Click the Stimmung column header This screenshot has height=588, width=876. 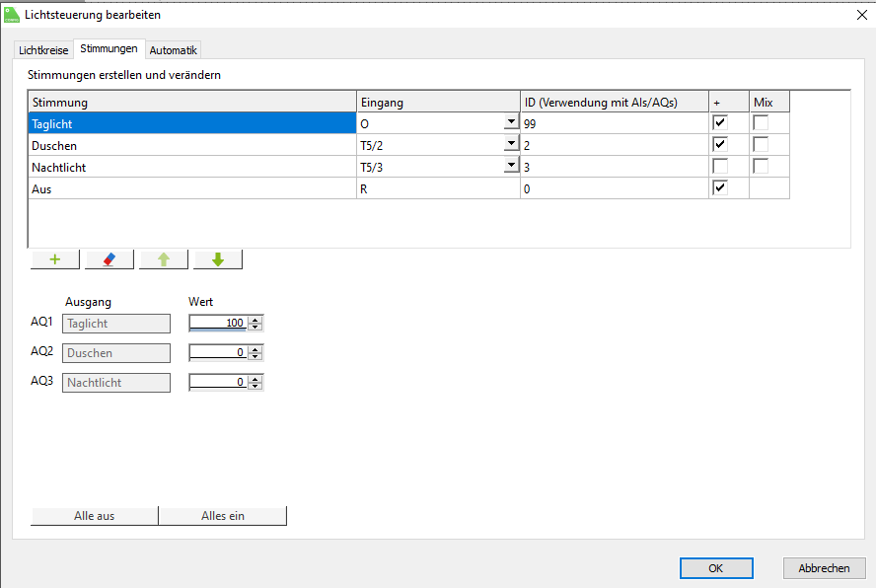tap(192, 103)
